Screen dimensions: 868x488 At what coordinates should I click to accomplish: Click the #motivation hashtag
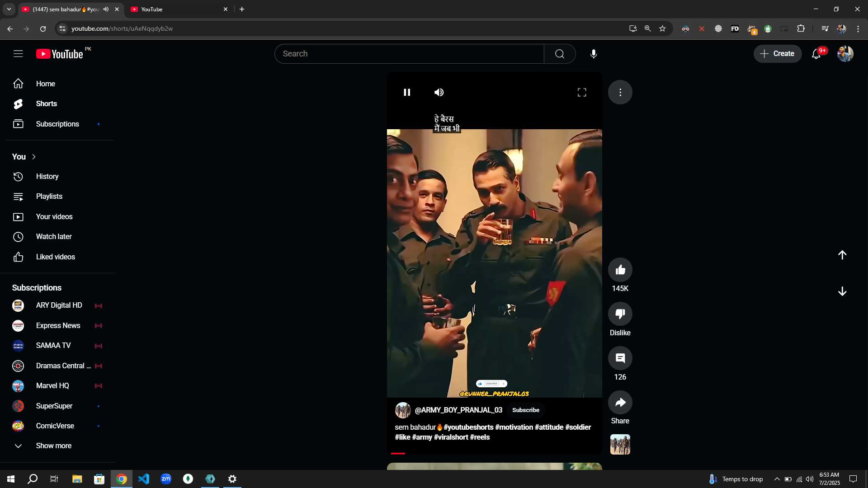[x=514, y=427]
